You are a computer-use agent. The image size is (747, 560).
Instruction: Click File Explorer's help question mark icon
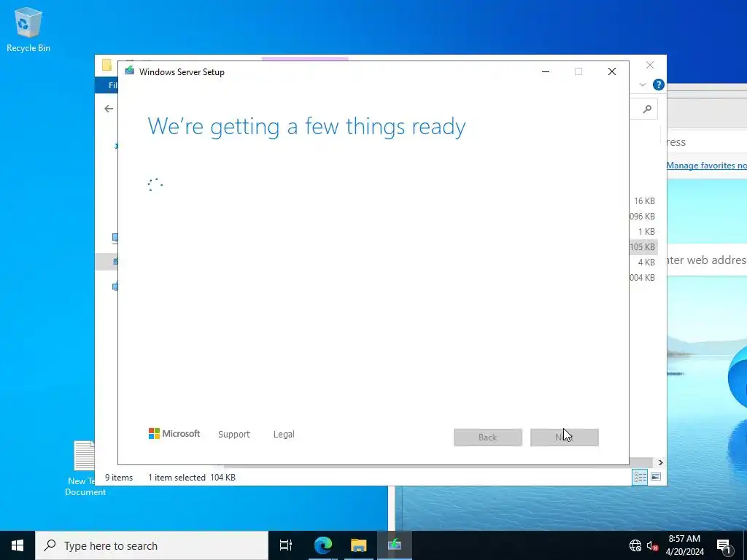click(659, 85)
